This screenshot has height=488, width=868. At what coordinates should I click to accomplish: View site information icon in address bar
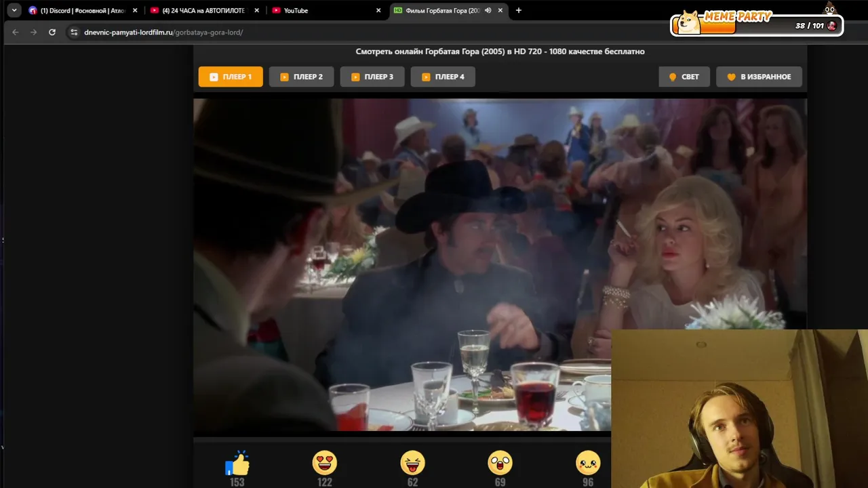click(74, 32)
